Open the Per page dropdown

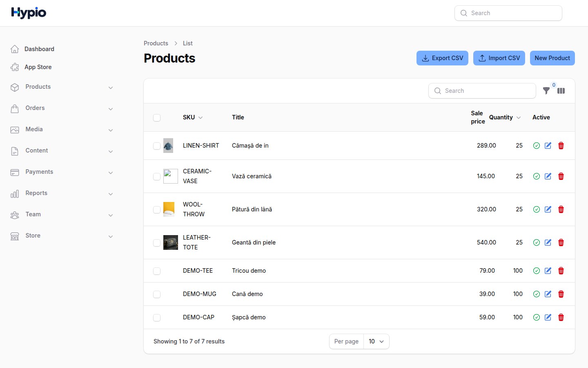click(376, 341)
